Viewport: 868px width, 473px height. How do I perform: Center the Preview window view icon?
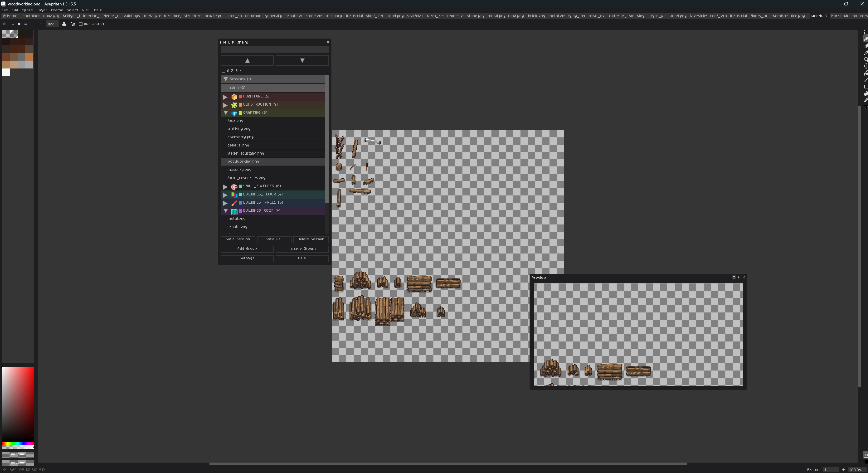(734, 278)
